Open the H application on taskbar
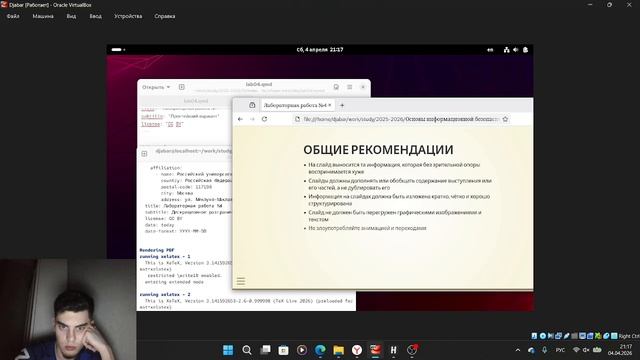This screenshot has height=360, width=640. [x=393, y=350]
